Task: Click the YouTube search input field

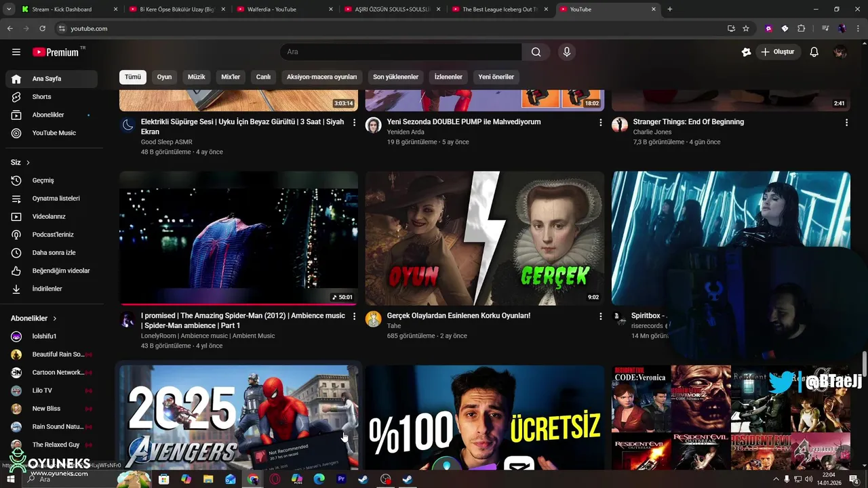Action: point(401,52)
